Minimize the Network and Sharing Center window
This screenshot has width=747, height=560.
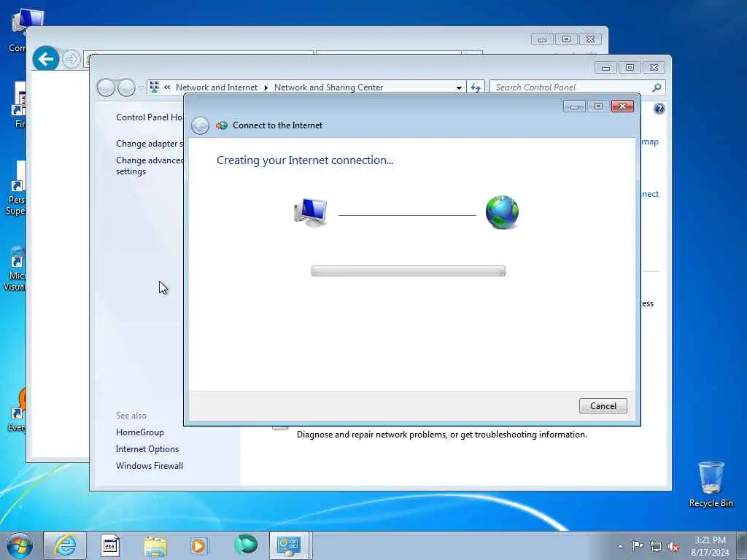pos(605,68)
